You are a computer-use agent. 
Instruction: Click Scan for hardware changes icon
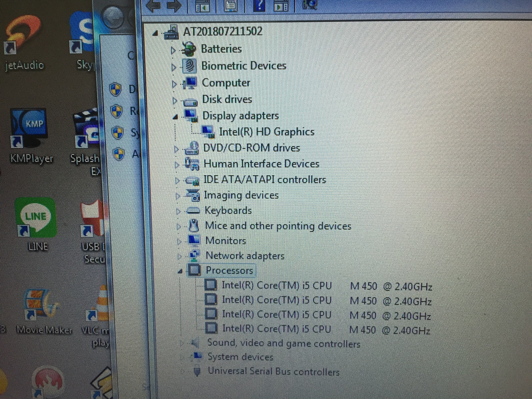pyautogui.click(x=309, y=6)
